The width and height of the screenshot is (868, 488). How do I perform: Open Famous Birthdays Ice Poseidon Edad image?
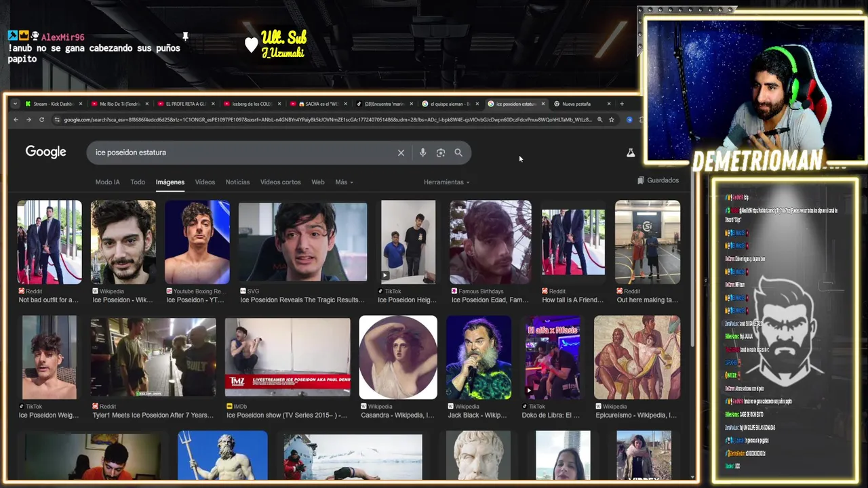(x=490, y=242)
